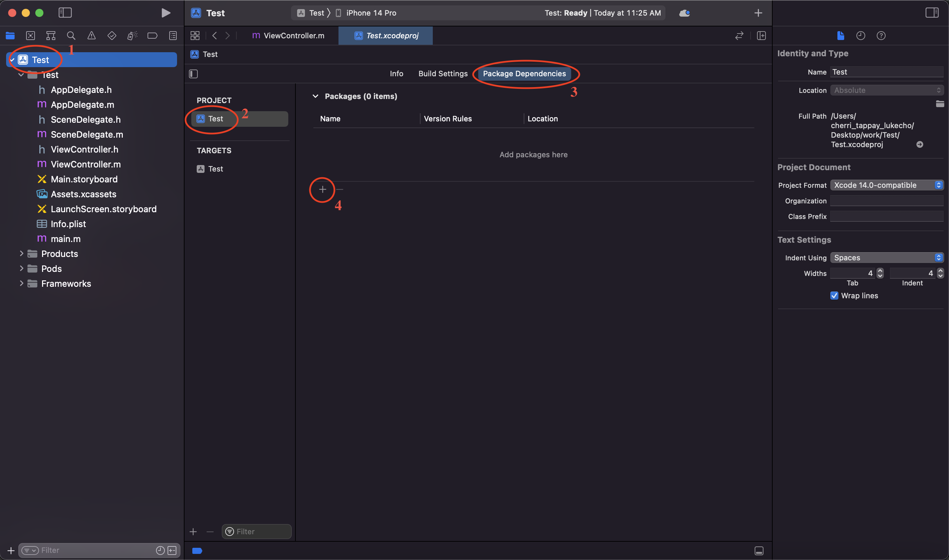The width and height of the screenshot is (949, 560).
Task: Toggle the Wrap lines checkbox
Action: [834, 296]
